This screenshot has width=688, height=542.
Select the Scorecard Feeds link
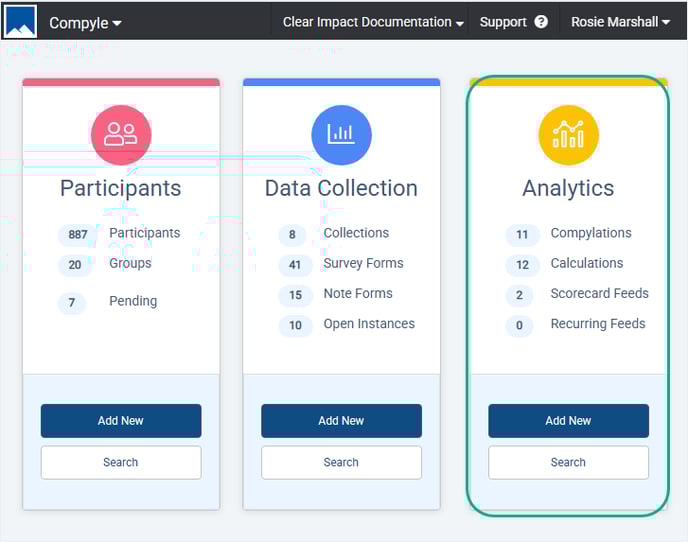coord(599,294)
